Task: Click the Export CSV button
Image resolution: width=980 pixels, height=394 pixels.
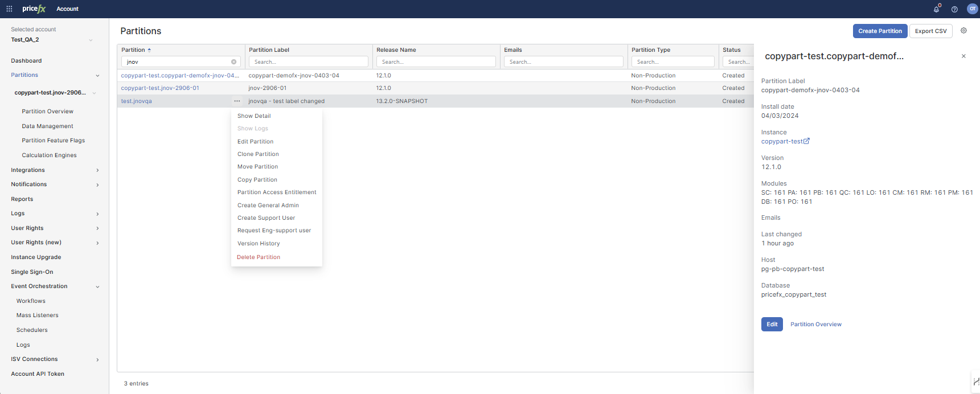Action: (x=930, y=31)
